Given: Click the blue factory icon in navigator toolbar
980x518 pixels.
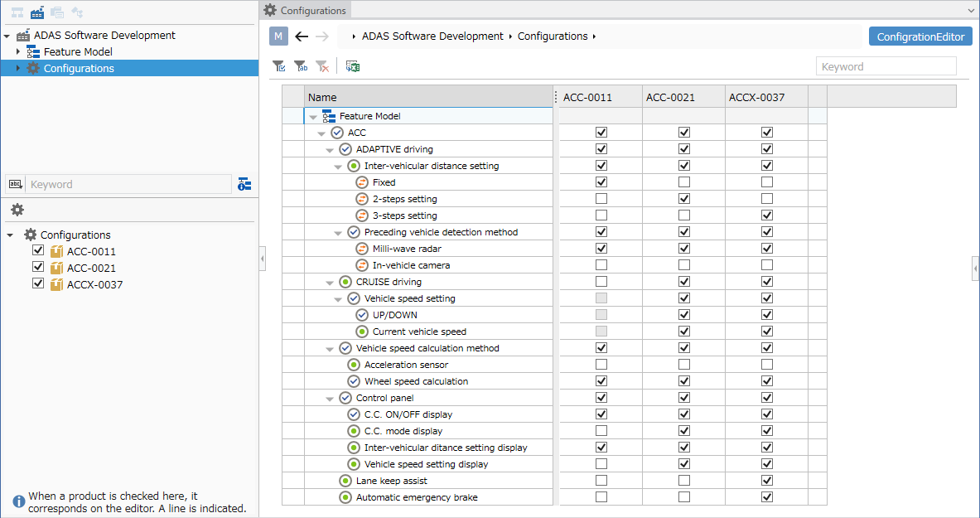Looking at the screenshot, I should pyautogui.click(x=37, y=12).
